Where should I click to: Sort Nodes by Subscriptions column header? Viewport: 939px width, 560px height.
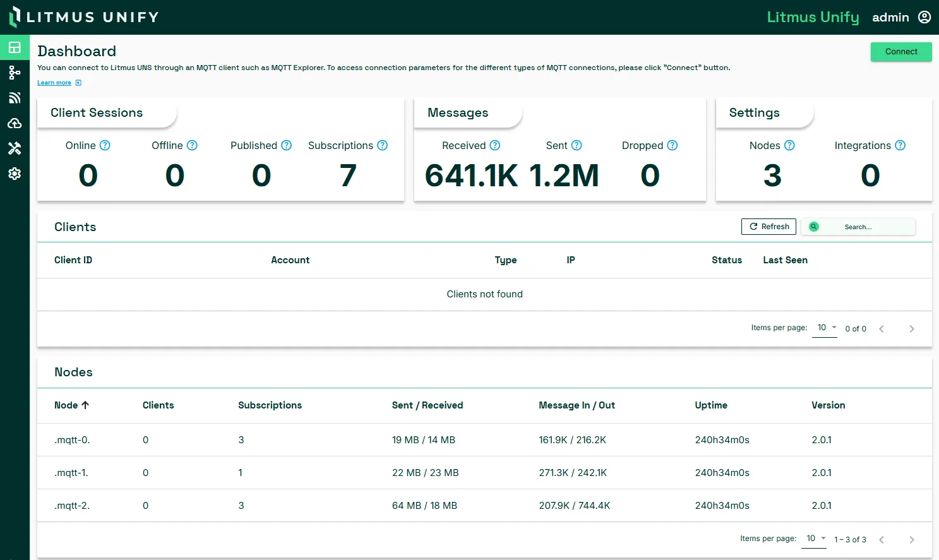click(x=270, y=405)
